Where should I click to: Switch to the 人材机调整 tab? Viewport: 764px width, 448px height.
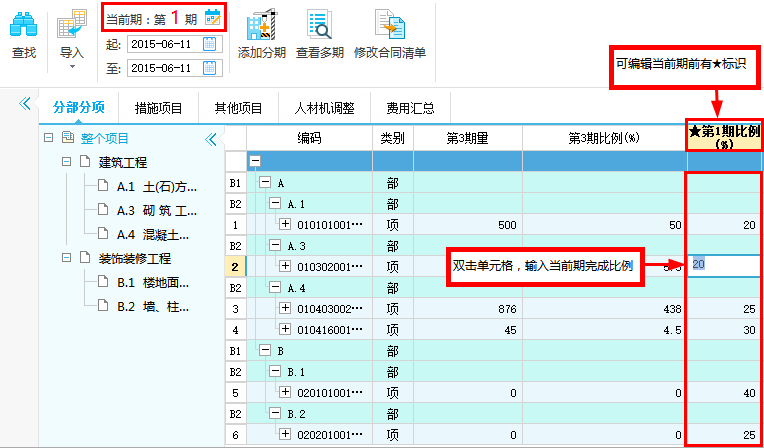point(317,108)
